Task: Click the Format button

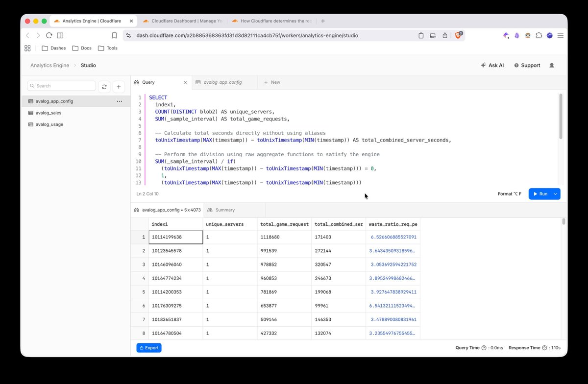Action: pyautogui.click(x=510, y=194)
